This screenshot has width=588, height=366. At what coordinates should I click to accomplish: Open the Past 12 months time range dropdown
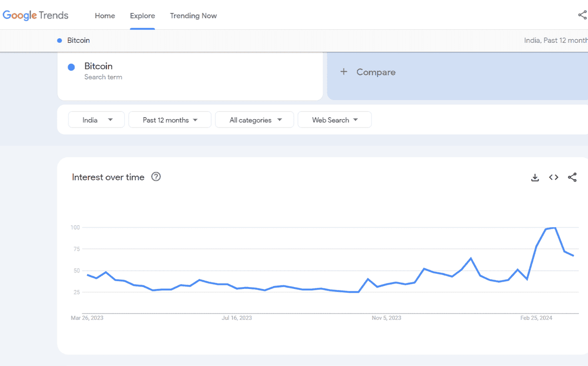tap(170, 119)
